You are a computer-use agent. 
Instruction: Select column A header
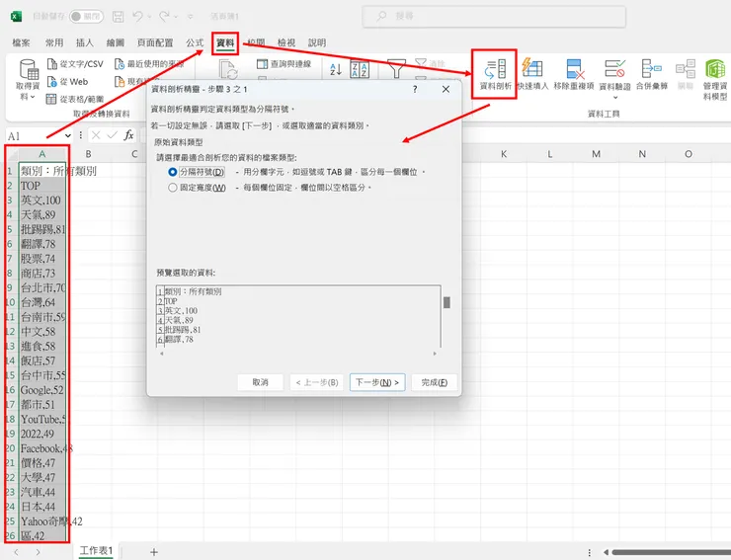pyautogui.click(x=41, y=154)
